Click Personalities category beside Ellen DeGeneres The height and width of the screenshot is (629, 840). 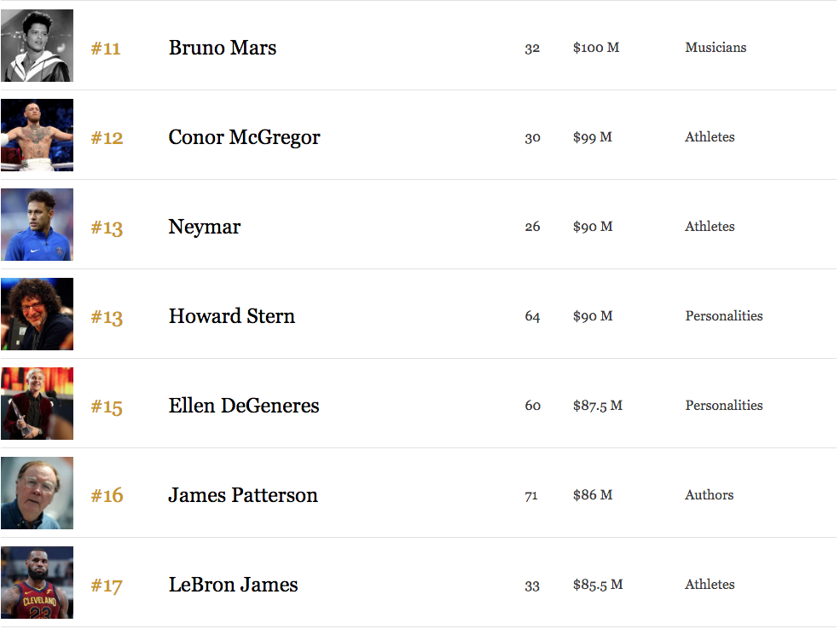coord(724,405)
